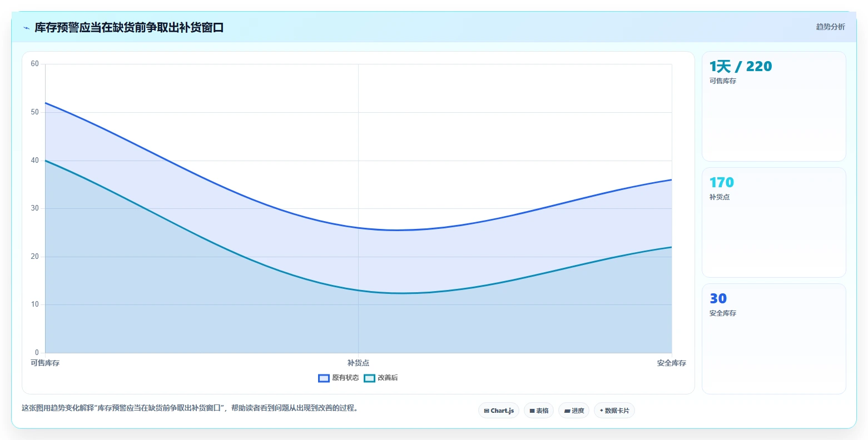Click the 原有状态 blue legend swatch
The width and height of the screenshot is (868, 440).
(324, 378)
